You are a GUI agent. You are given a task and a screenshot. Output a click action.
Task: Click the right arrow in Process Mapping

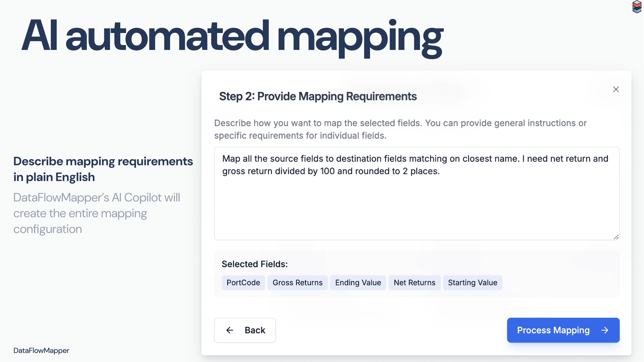(605, 330)
